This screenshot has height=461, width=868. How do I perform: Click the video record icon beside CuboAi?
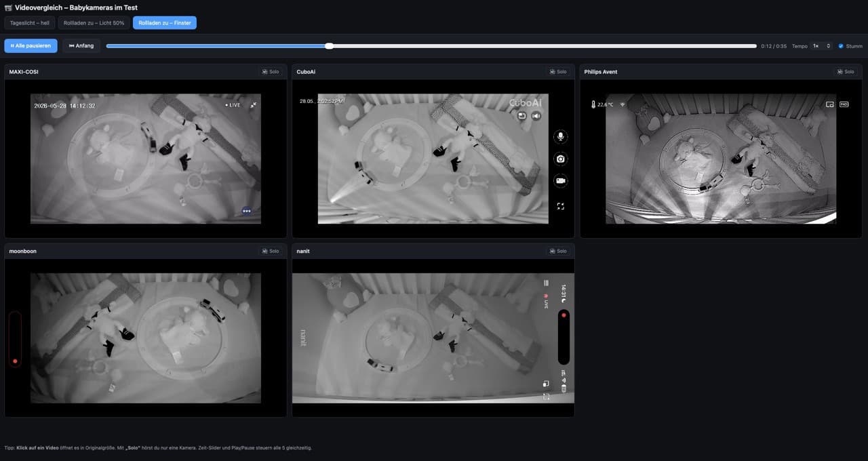pyautogui.click(x=561, y=180)
